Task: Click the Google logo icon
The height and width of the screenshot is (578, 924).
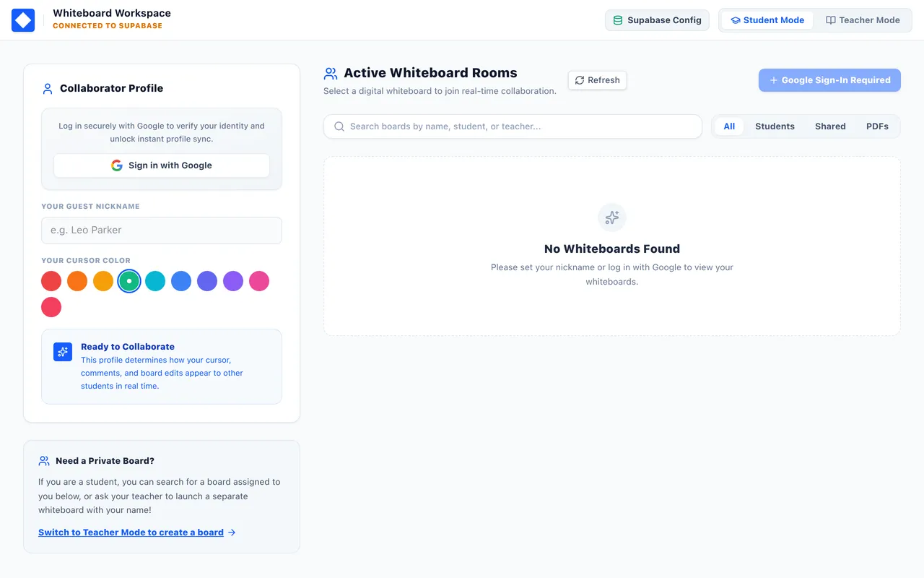Action: pyautogui.click(x=117, y=165)
